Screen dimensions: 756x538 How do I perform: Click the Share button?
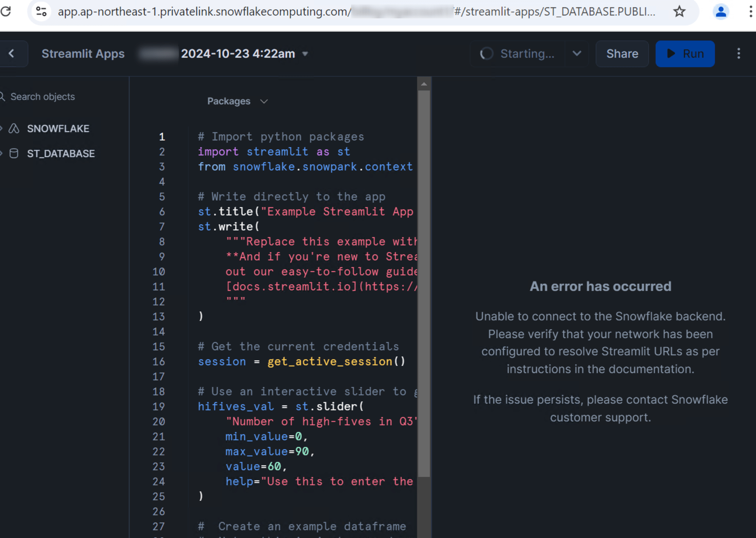click(x=622, y=54)
